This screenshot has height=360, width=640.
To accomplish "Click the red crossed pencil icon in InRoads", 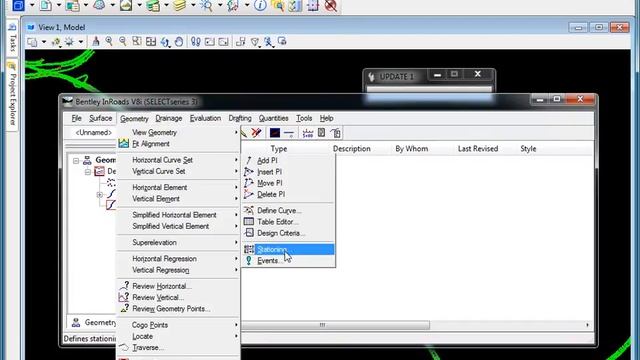I will pos(256,132).
